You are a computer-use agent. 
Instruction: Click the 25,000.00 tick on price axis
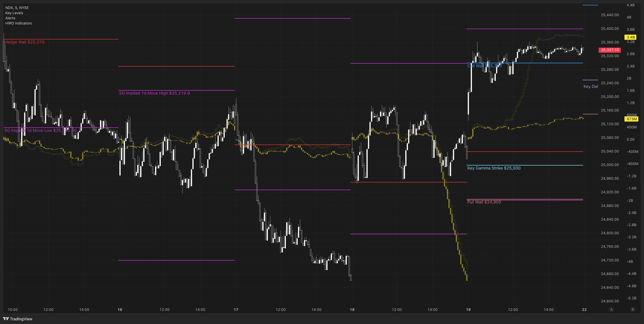coord(610,165)
